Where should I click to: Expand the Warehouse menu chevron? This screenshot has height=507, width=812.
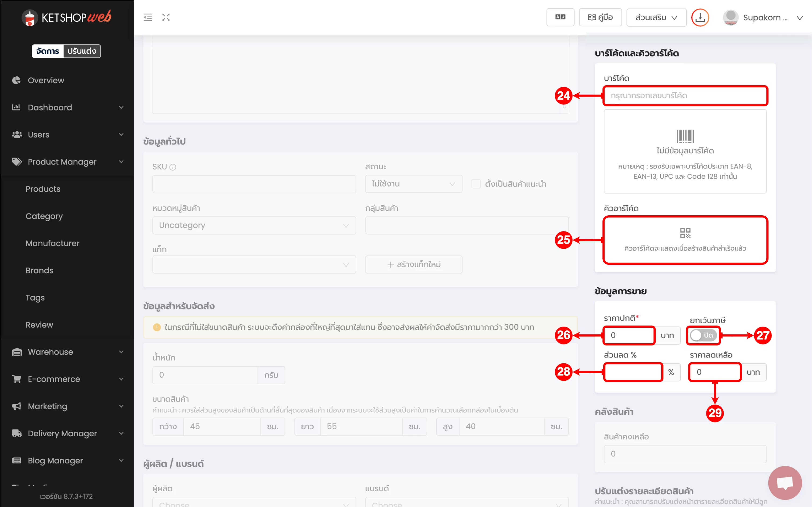click(x=121, y=352)
